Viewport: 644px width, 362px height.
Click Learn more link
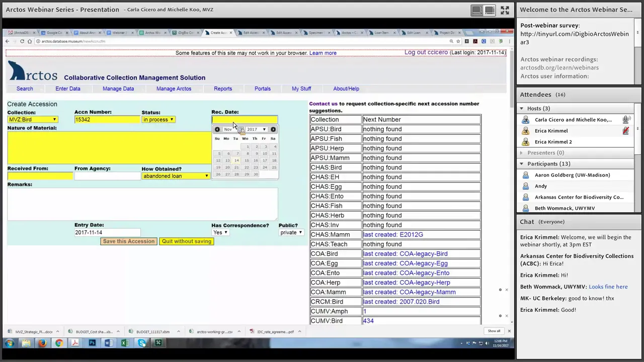click(x=323, y=53)
